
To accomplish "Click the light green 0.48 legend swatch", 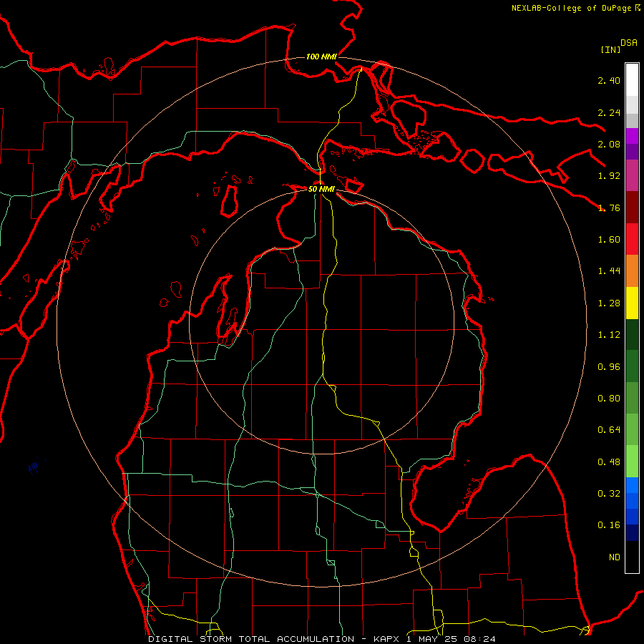I will coord(632,462).
